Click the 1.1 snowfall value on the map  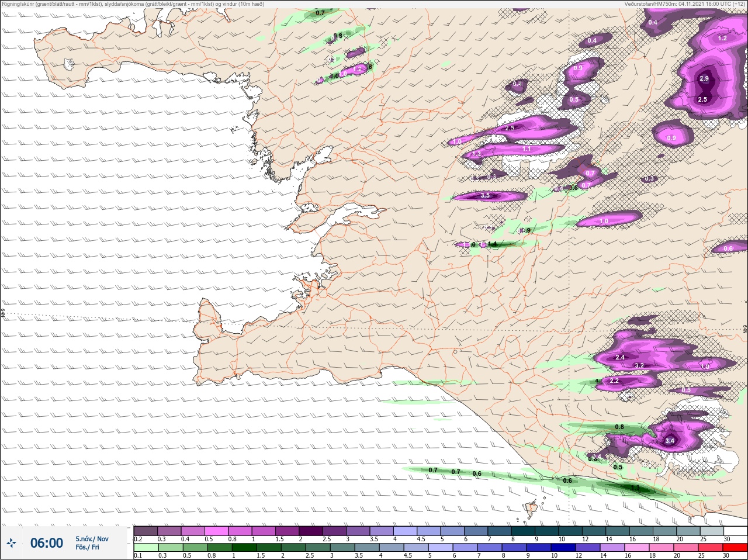[x=527, y=149]
